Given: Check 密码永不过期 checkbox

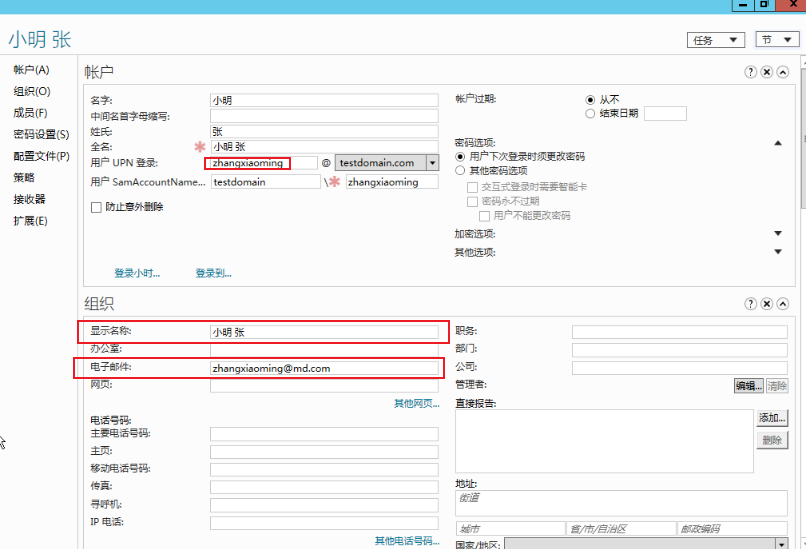Looking at the screenshot, I should (472, 202).
